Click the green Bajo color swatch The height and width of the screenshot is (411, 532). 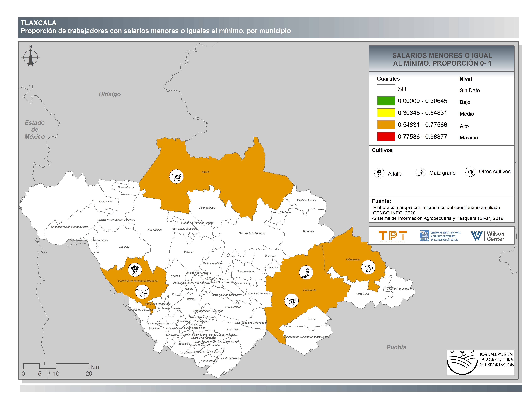point(386,101)
